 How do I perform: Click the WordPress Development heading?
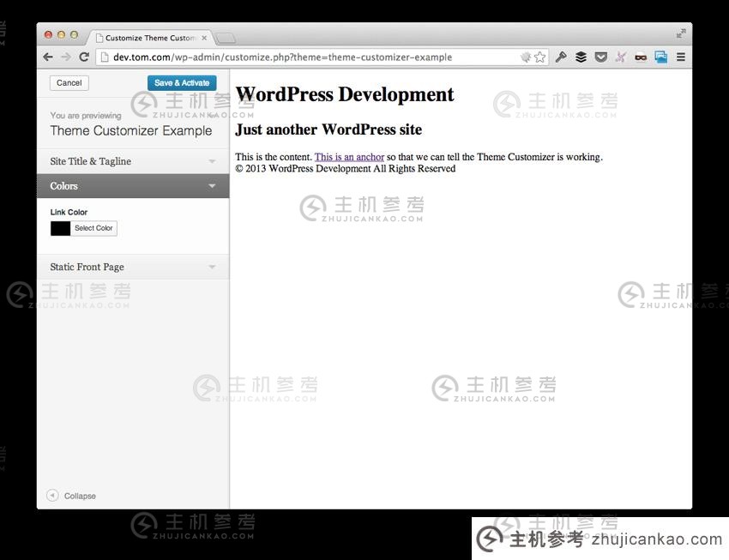click(x=345, y=95)
